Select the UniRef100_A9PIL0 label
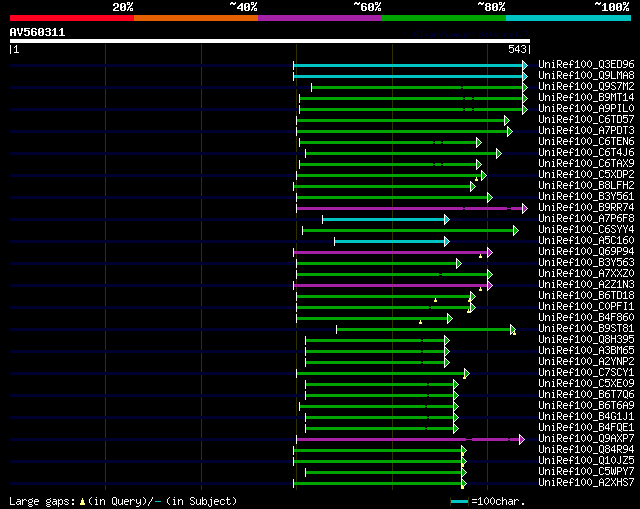 [x=586, y=109]
